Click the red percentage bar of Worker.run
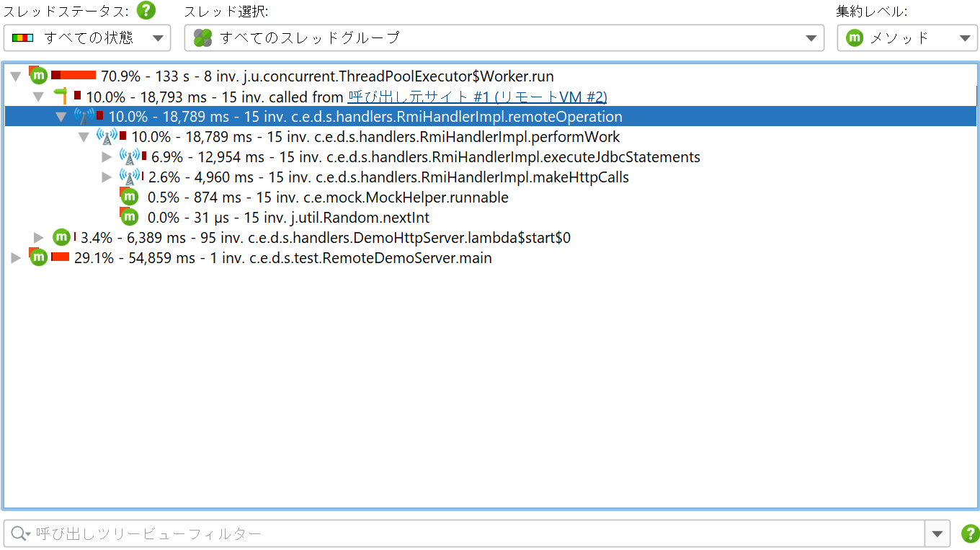The image size is (980, 550). pos(73,75)
